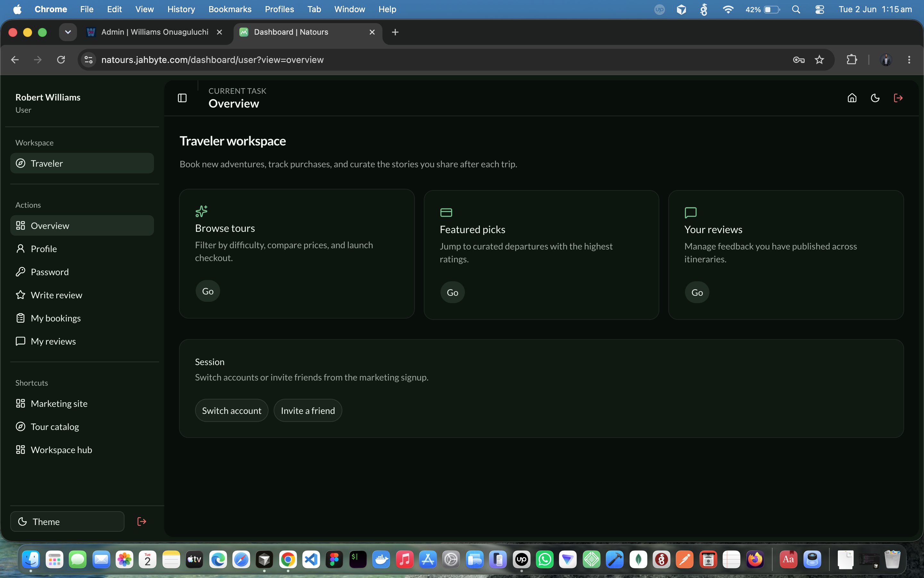924x578 pixels.
Task: Open the Password action
Action: (x=82, y=272)
